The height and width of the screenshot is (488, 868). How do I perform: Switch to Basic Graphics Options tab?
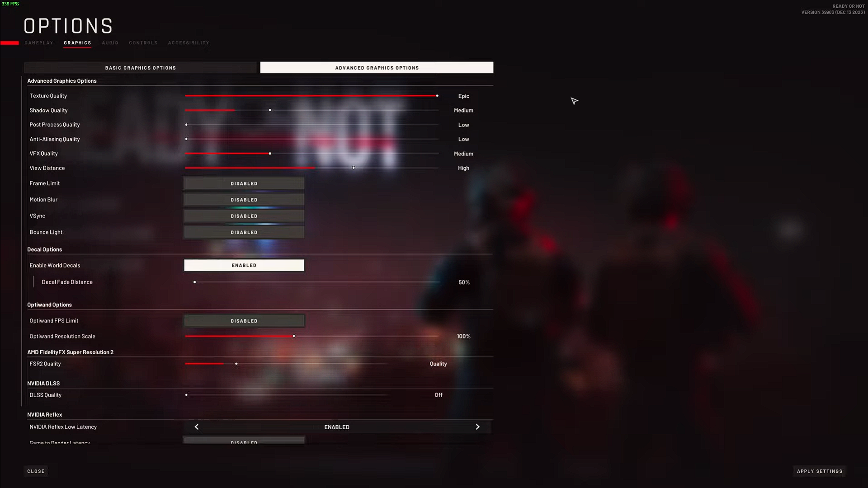click(140, 67)
